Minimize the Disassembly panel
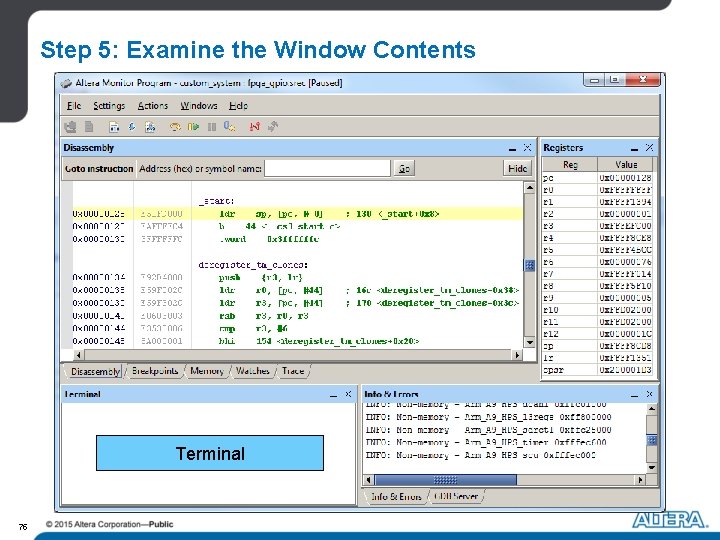The image size is (720, 540). [x=512, y=148]
